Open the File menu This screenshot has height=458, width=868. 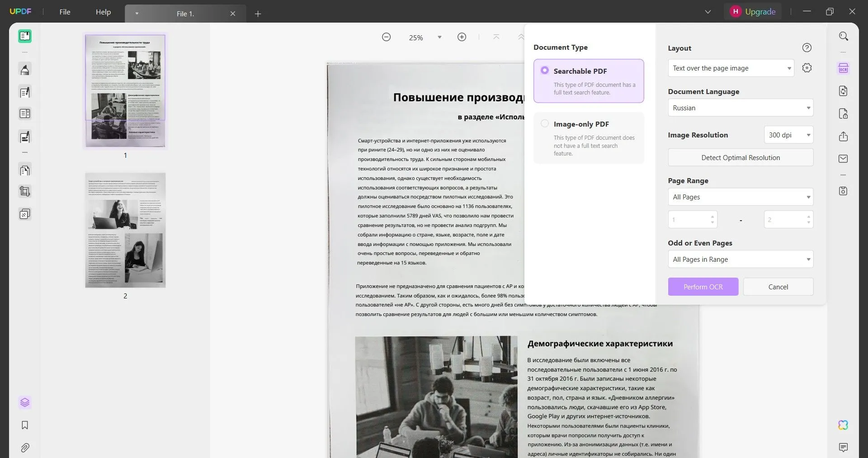[x=65, y=12]
